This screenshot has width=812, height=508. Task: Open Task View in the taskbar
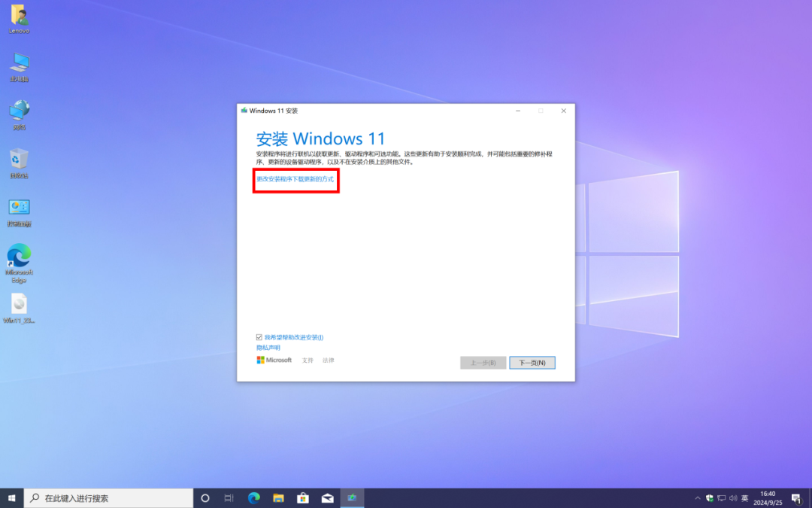pyautogui.click(x=229, y=498)
